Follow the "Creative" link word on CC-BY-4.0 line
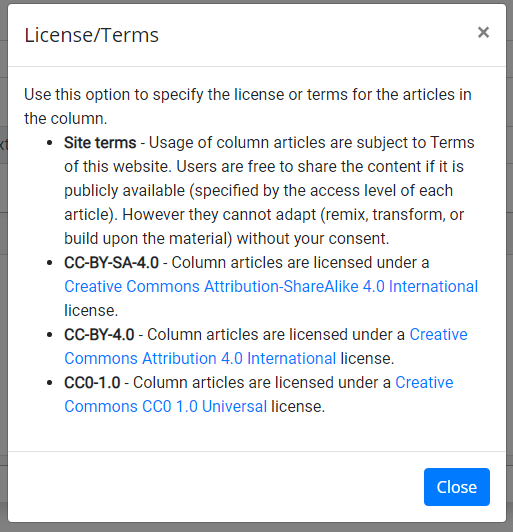The height and width of the screenshot is (532, 513). pyautogui.click(x=438, y=335)
